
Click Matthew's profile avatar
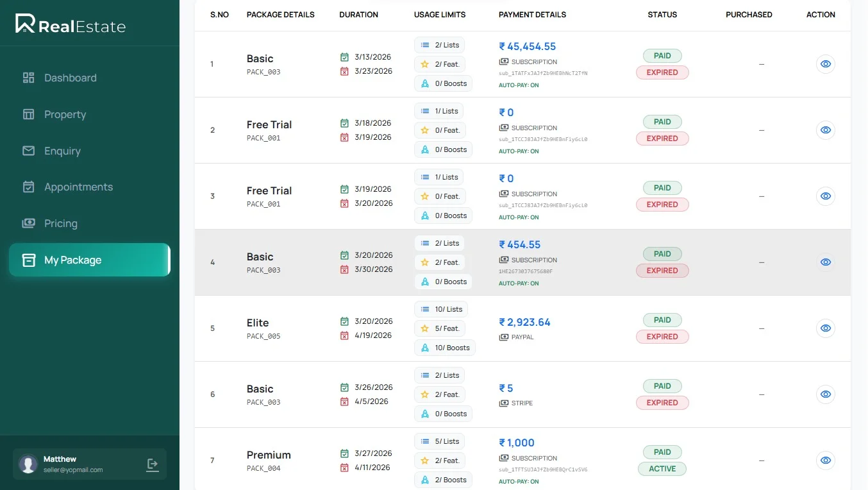28,464
